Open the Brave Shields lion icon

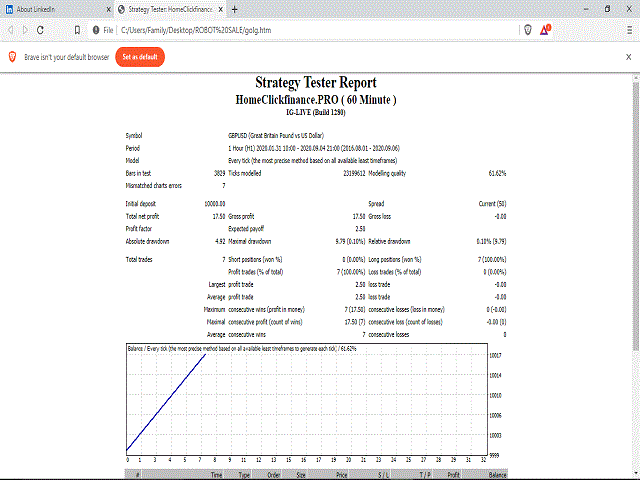click(528, 30)
